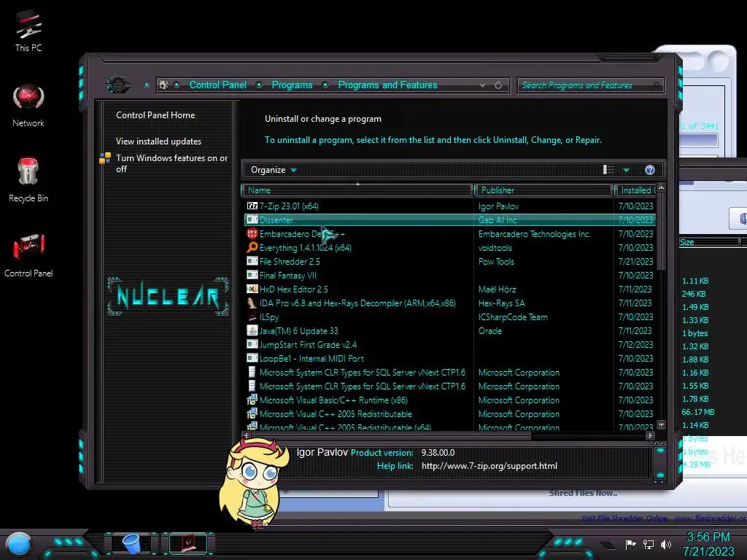The height and width of the screenshot is (560, 747).
Task: Click the volume speaker tray icon
Action: (665, 544)
